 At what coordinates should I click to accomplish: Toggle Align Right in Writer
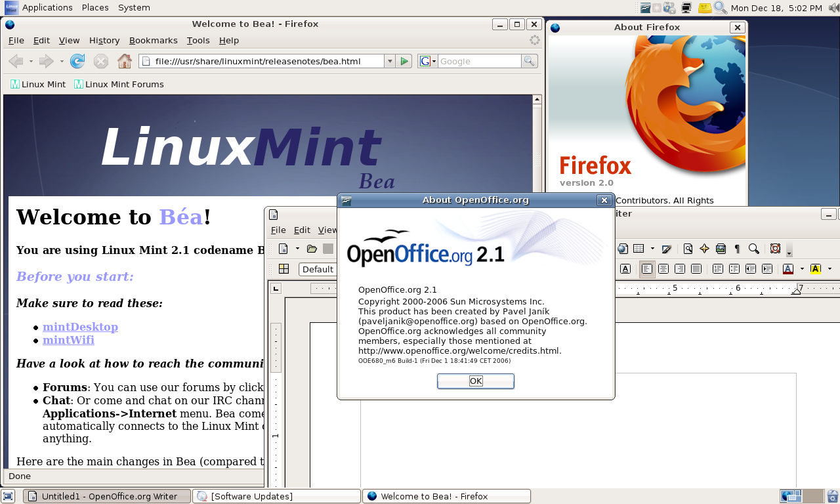pos(680,268)
